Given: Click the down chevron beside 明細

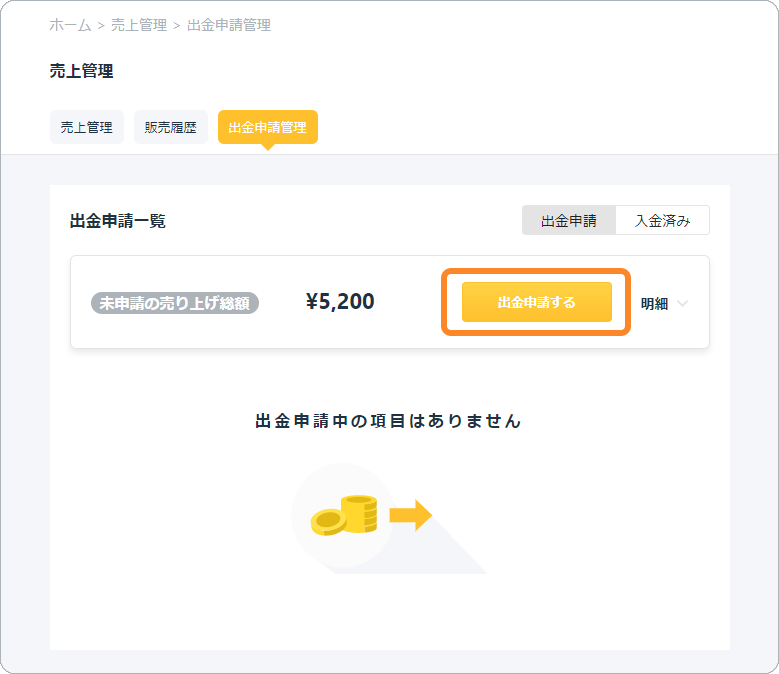Looking at the screenshot, I should pos(683,303).
